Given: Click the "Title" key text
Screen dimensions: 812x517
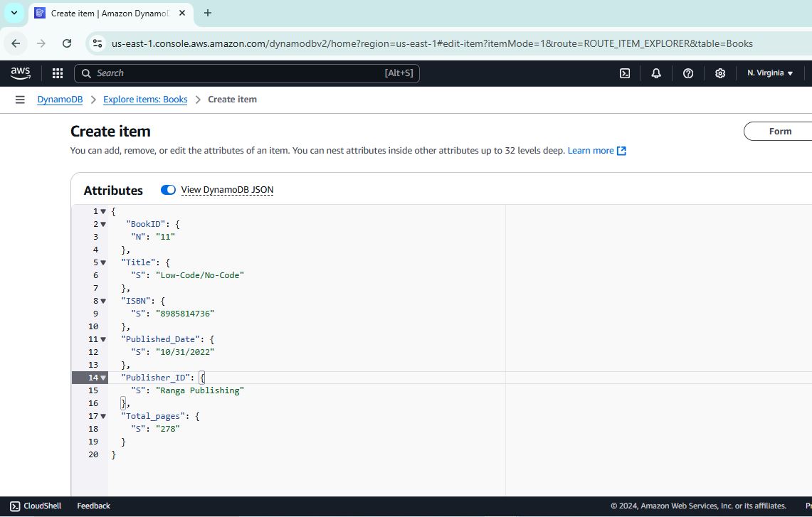Looking at the screenshot, I should click(138, 263).
